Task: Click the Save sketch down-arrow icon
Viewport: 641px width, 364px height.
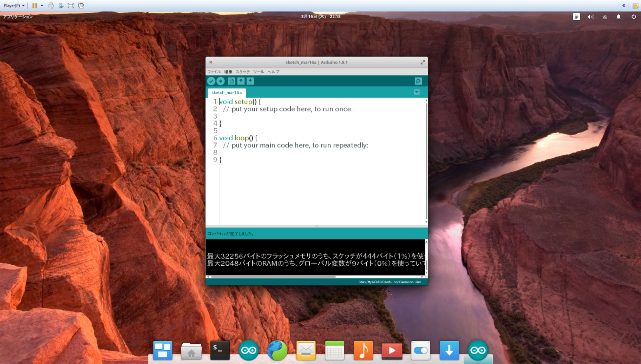Action: pos(250,81)
